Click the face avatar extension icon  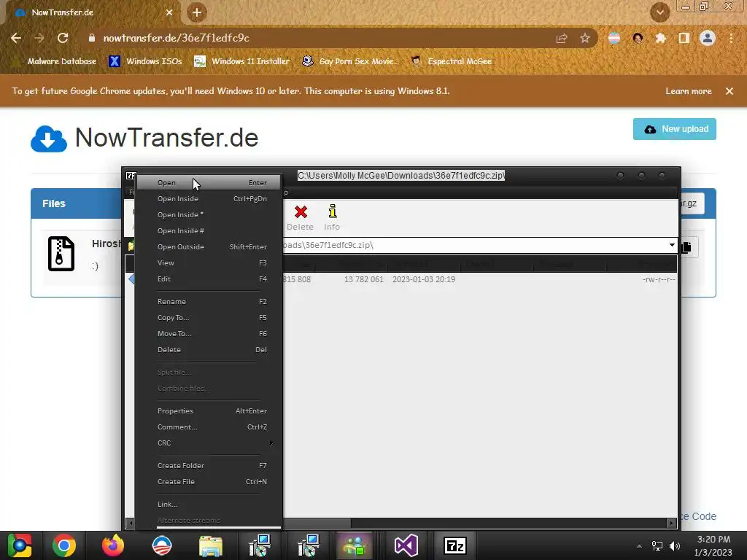click(x=638, y=38)
